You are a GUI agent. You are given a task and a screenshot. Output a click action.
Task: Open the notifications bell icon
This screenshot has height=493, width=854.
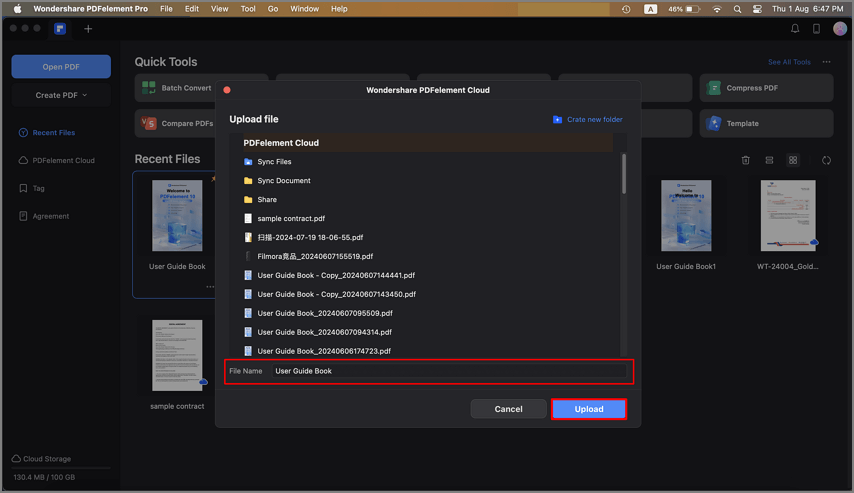click(x=795, y=29)
